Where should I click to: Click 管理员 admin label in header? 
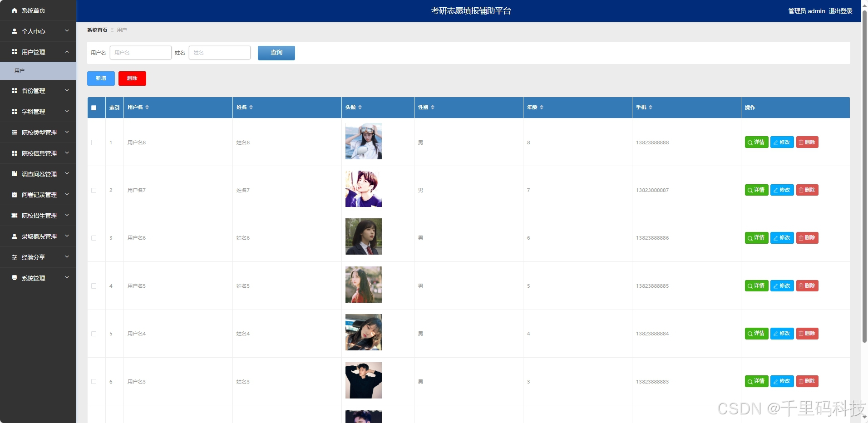pos(807,11)
